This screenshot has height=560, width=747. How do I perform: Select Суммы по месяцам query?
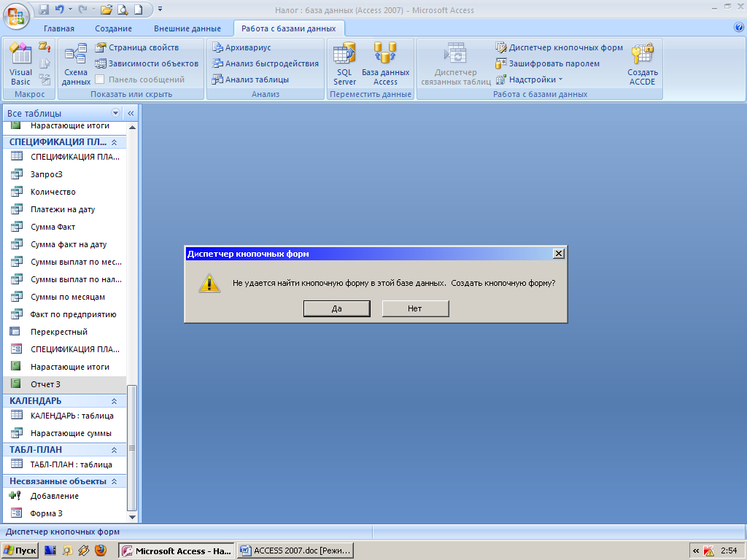pyautogui.click(x=65, y=297)
